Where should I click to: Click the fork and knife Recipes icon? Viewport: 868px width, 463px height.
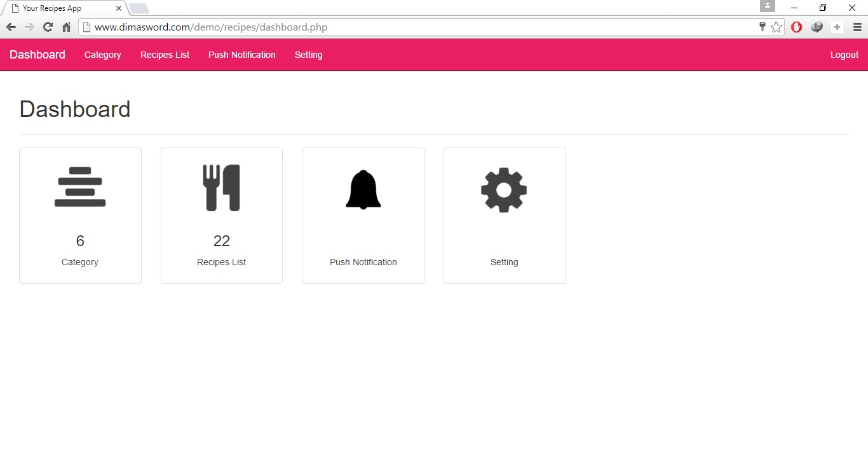pos(221,188)
